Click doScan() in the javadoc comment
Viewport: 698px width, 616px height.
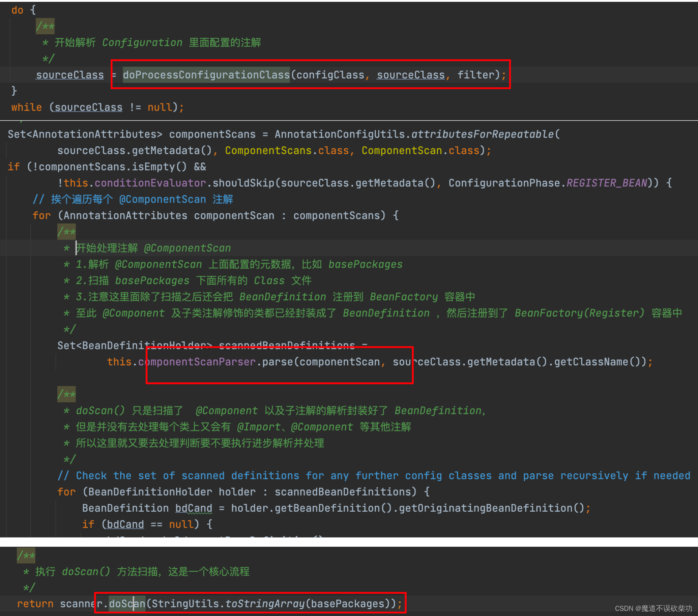click(x=100, y=411)
